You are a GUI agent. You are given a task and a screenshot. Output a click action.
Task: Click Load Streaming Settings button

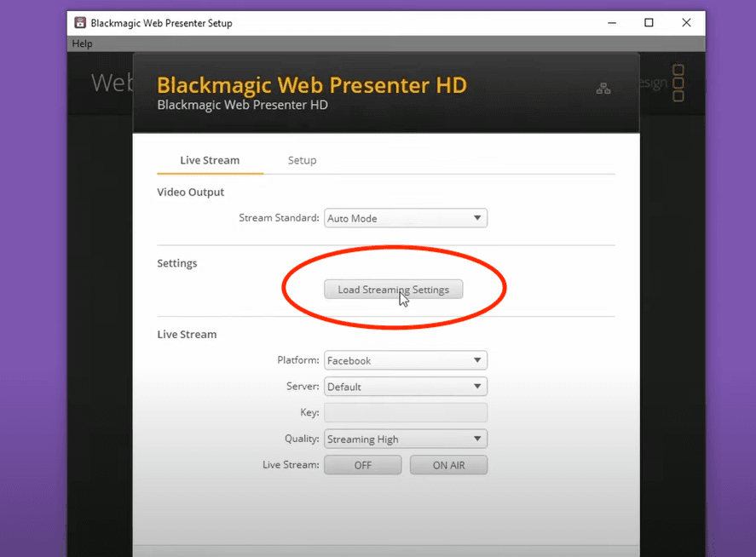pos(394,290)
